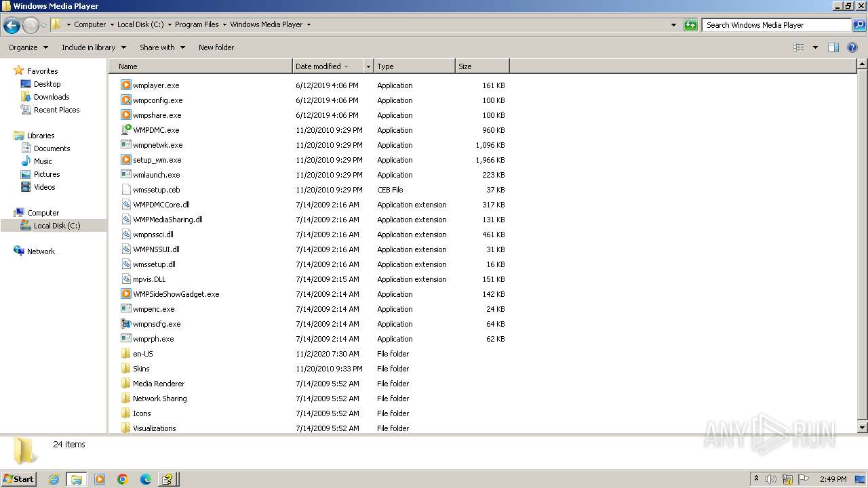868x488 pixels.
Task: Select the WMPSideShowGadget.exe file icon
Action: tap(125, 294)
